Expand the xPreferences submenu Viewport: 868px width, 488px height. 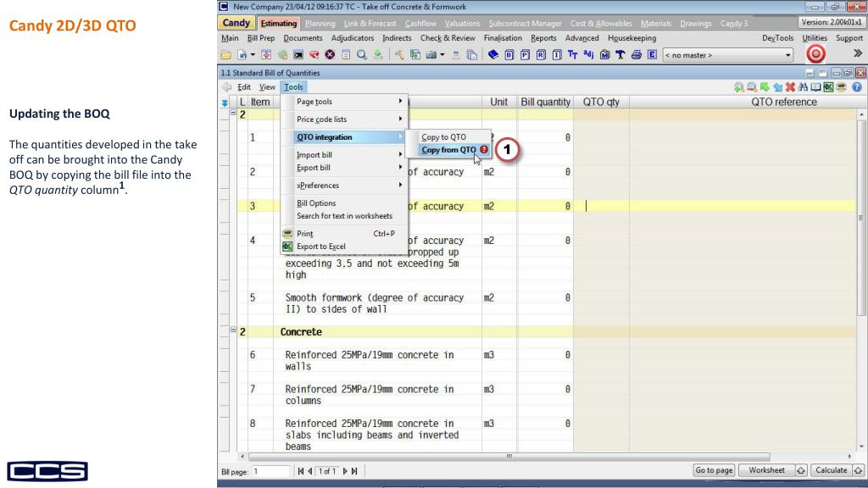point(344,186)
